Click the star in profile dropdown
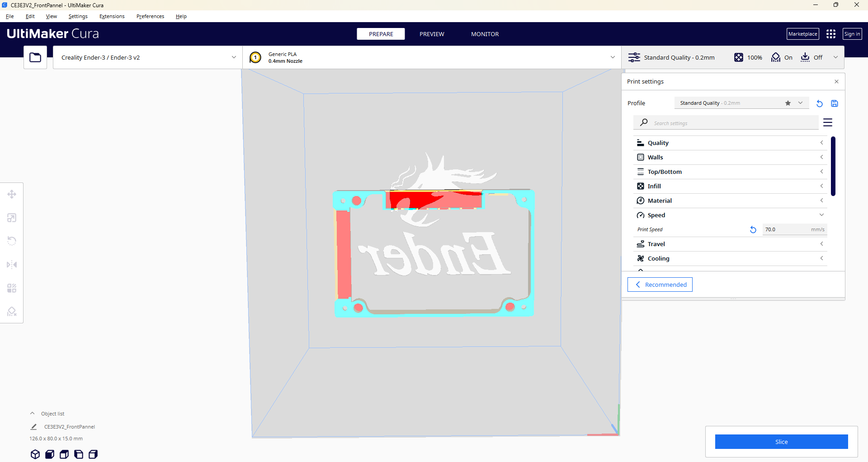868x462 pixels. pos(788,103)
